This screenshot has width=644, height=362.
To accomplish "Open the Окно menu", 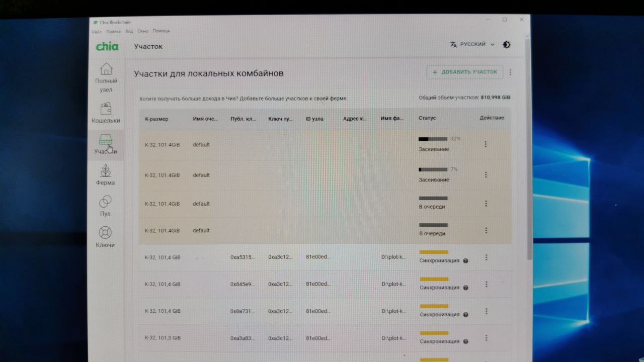I will [x=143, y=31].
